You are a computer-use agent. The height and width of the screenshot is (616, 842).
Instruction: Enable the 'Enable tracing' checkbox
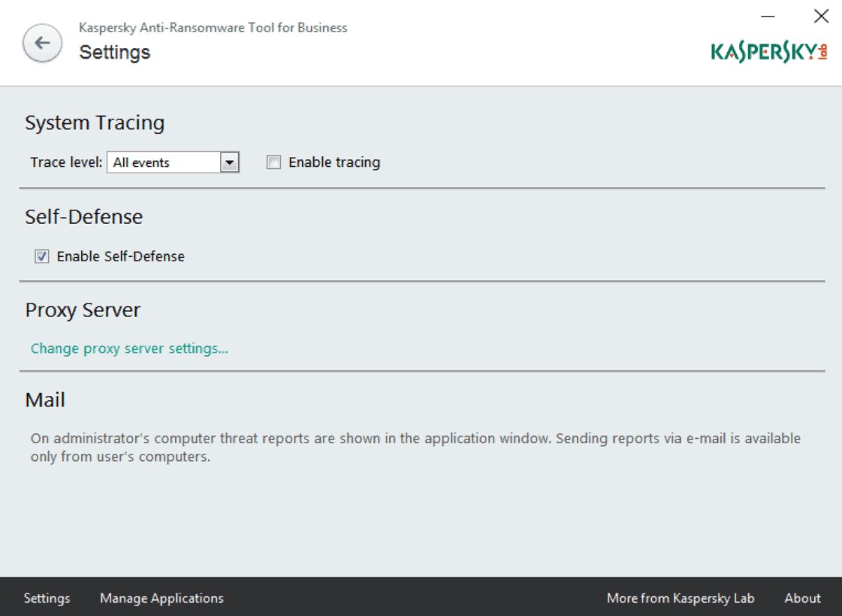pos(274,162)
